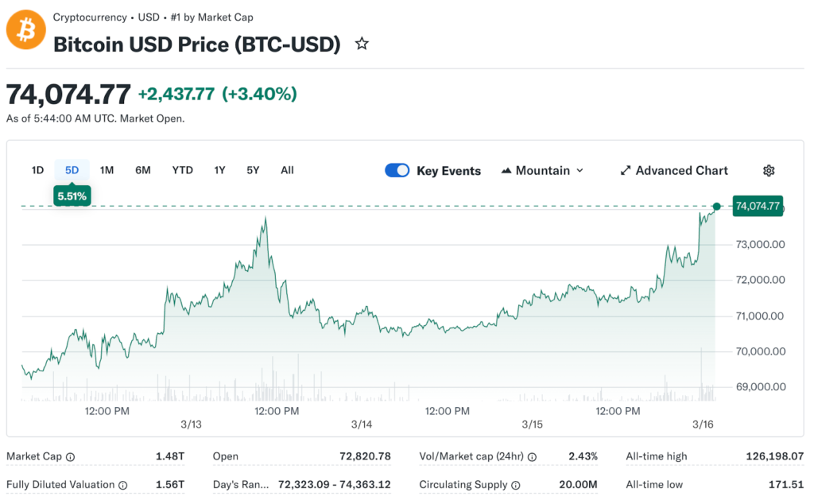Star Bitcoin USD to add to watchlist

[362, 44]
